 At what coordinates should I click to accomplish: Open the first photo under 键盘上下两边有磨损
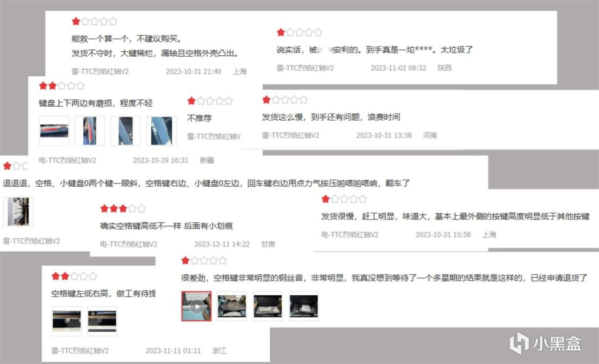tap(54, 131)
